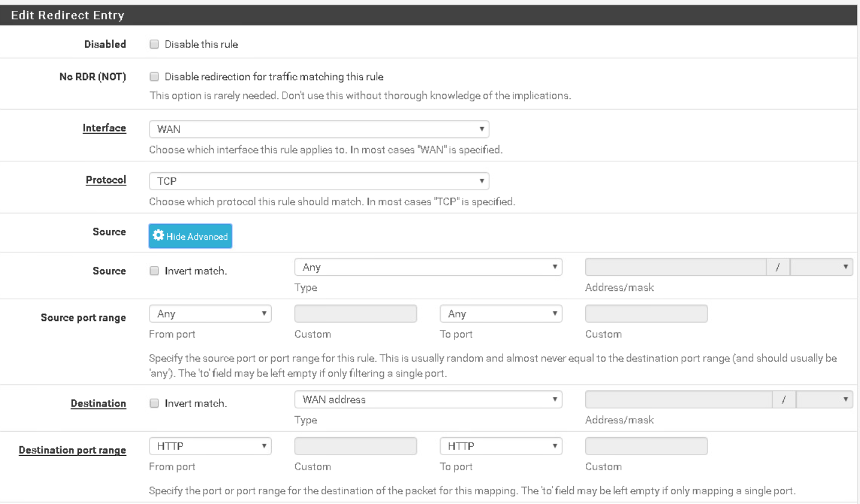Open Source port range From port dropdown
The height and width of the screenshot is (504, 860).
[210, 314]
